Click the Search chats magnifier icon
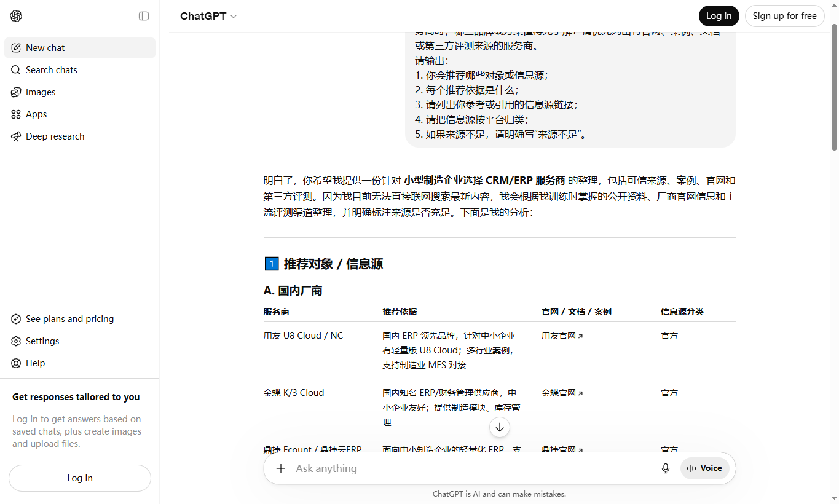Viewport: 839px width, 504px height. [x=16, y=70]
